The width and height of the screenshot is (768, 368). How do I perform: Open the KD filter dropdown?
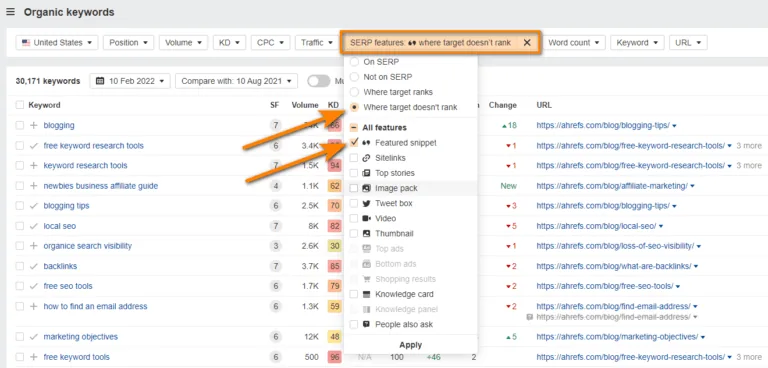click(229, 43)
